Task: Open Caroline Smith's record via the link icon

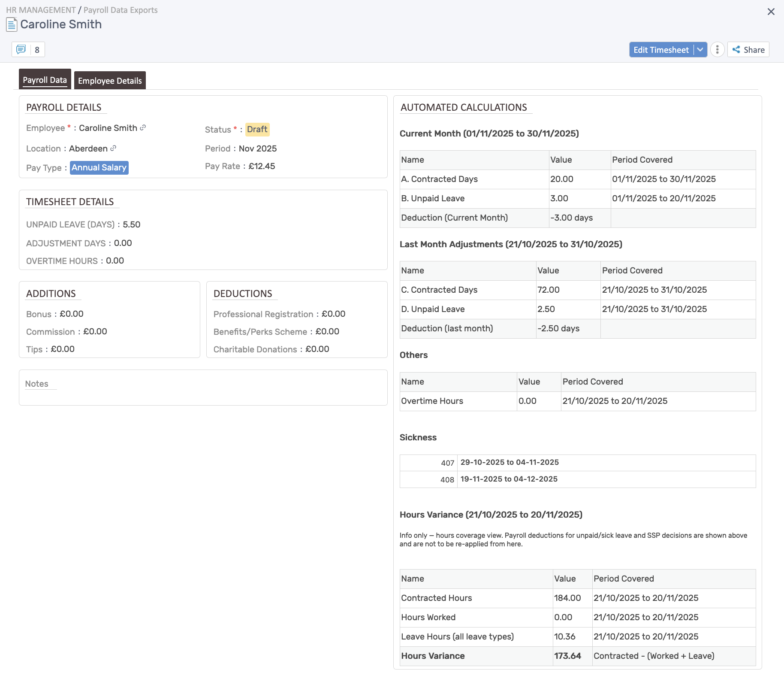Action: click(x=143, y=127)
